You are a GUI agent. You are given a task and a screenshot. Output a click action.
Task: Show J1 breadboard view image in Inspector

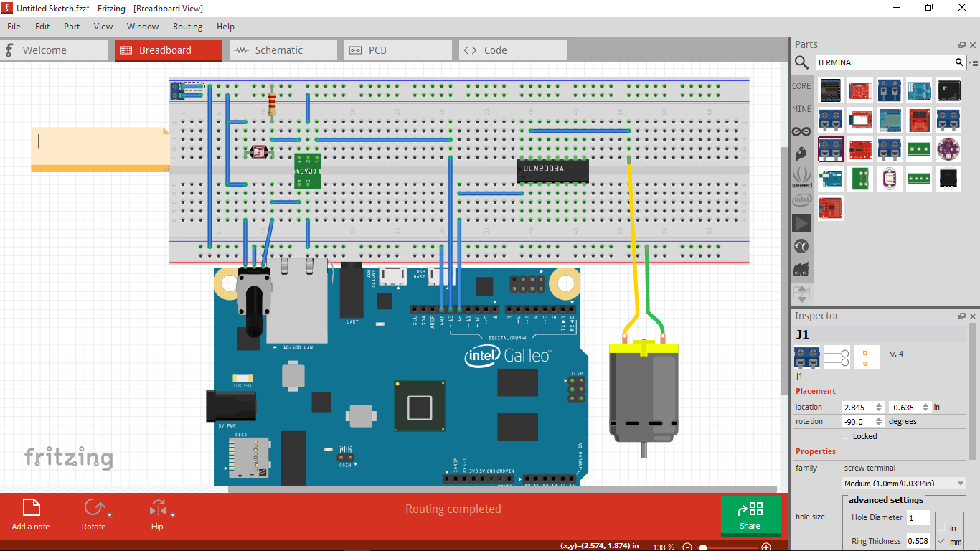tap(807, 358)
